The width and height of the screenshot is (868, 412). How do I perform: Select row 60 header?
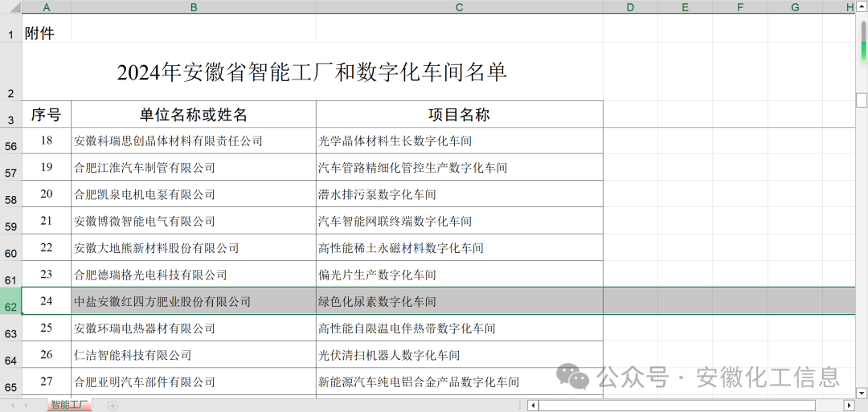click(x=11, y=247)
